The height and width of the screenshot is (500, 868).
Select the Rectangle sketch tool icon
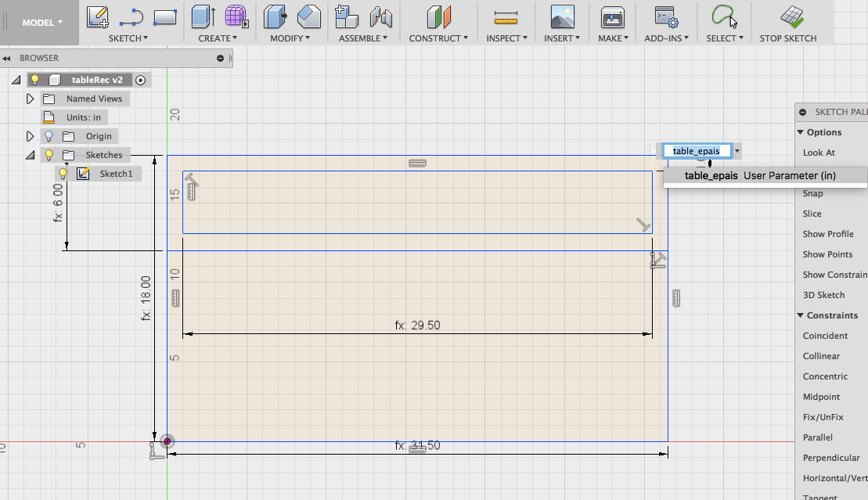click(x=165, y=17)
